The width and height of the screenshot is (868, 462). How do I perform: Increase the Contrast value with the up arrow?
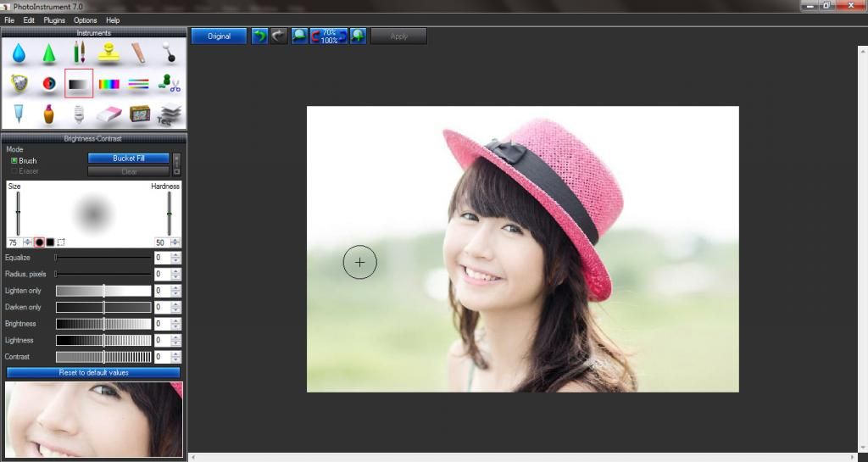pyautogui.click(x=175, y=353)
